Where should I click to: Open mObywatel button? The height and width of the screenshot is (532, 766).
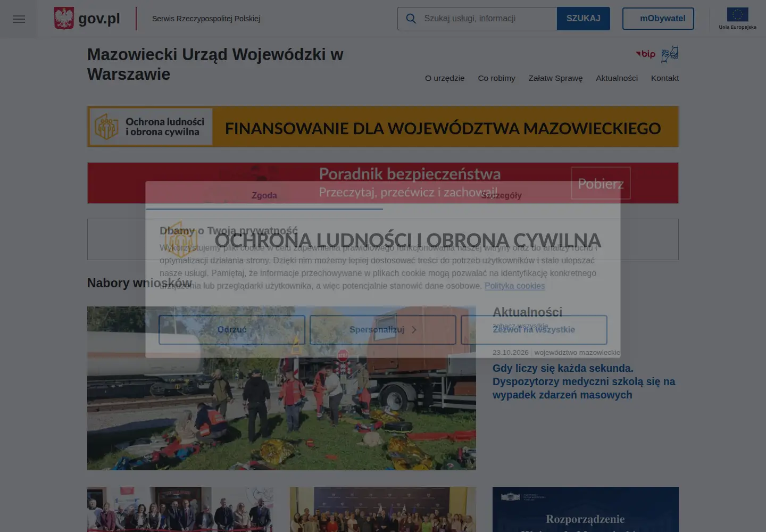click(658, 19)
